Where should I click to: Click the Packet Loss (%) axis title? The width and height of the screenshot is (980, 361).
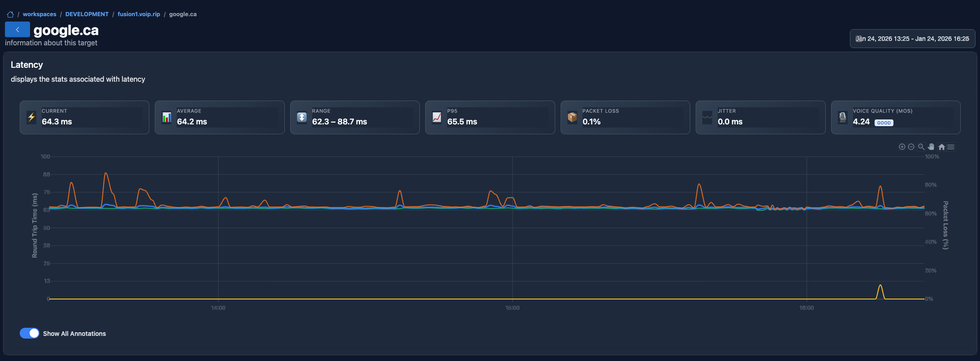point(945,225)
